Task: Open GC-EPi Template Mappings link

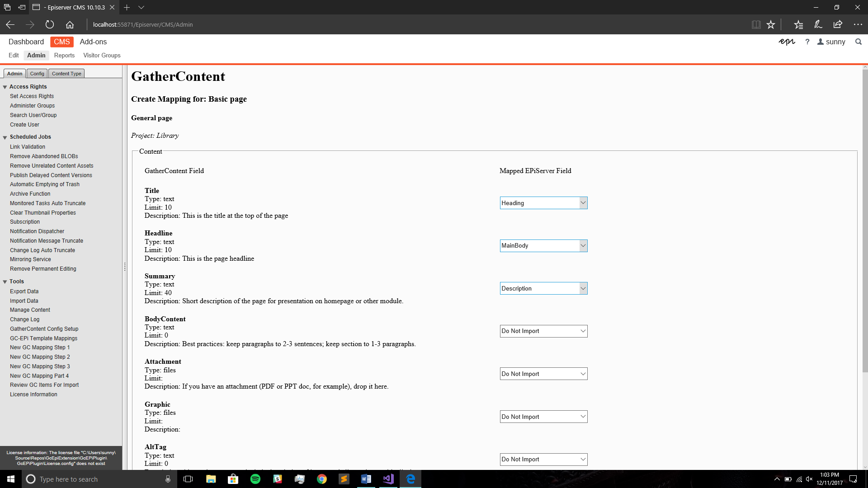Action: (43, 338)
